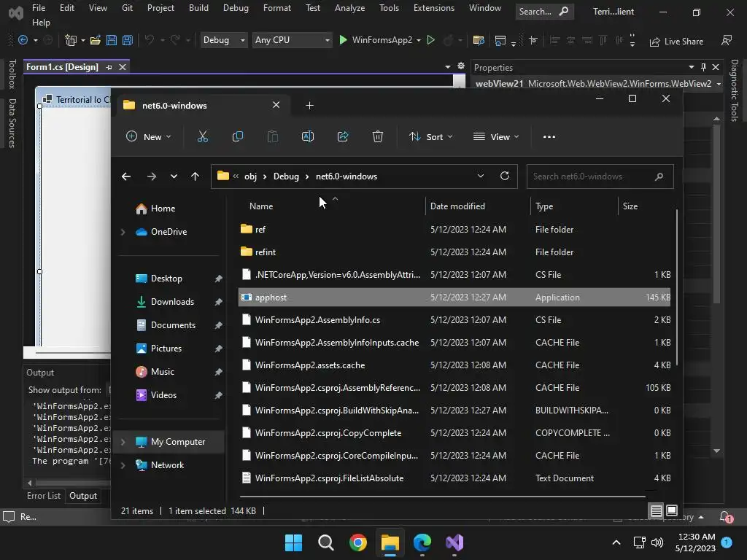Open recent locations chevron dropdown
This screenshot has width=747, height=560.
pyautogui.click(x=174, y=176)
